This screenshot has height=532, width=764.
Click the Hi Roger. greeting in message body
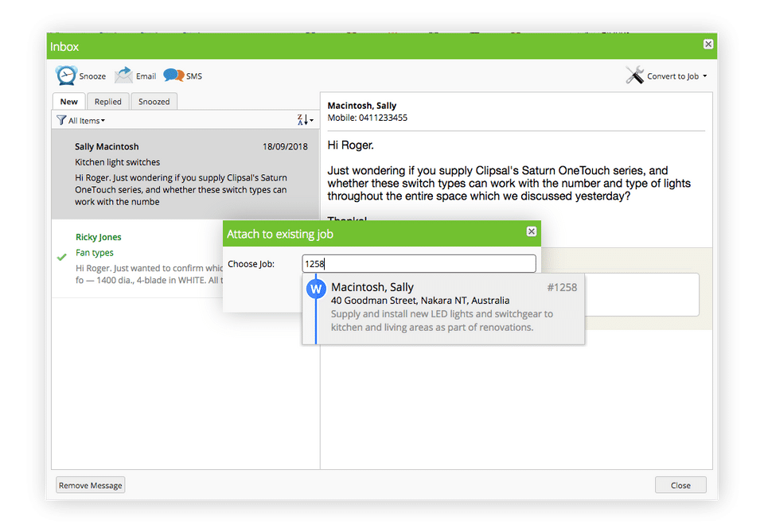(351, 145)
